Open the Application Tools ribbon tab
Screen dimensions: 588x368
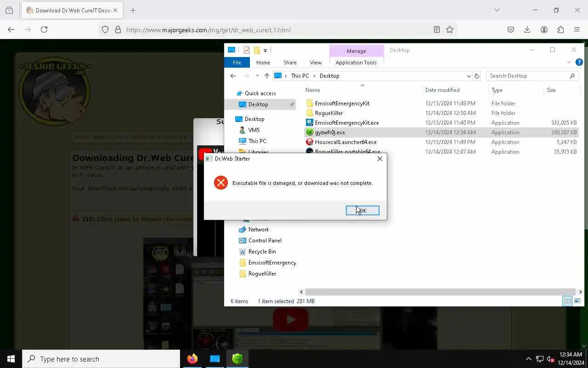click(x=356, y=63)
